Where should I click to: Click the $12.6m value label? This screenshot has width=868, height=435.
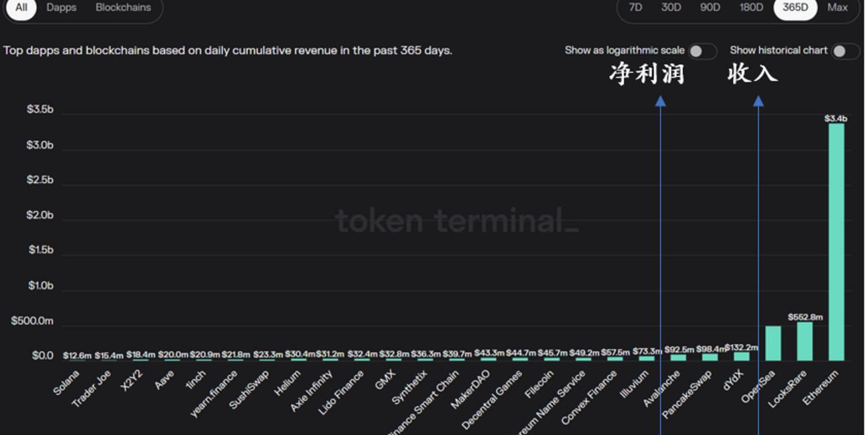77,356
